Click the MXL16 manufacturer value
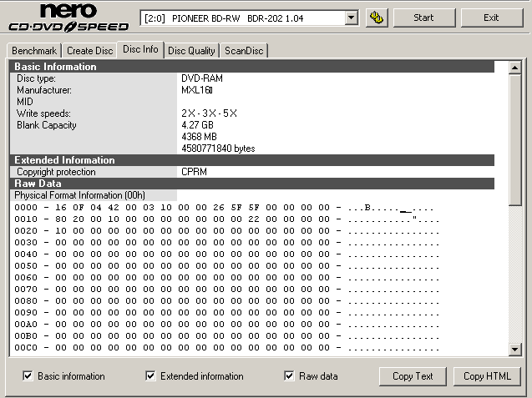 (x=197, y=90)
